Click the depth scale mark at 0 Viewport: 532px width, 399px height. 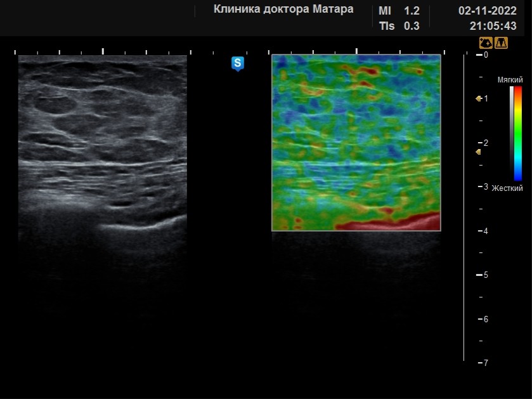(x=483, y=55)
